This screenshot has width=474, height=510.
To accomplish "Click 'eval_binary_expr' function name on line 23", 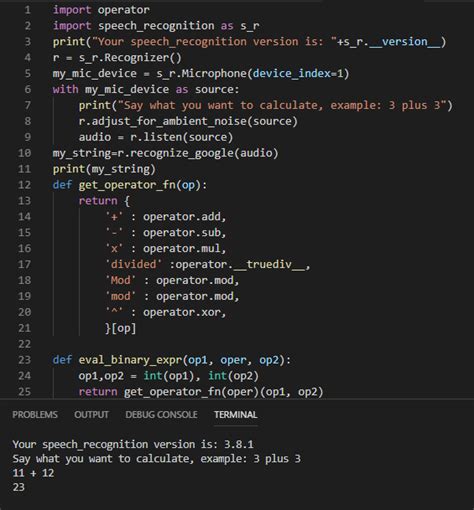I will point(130,360).
